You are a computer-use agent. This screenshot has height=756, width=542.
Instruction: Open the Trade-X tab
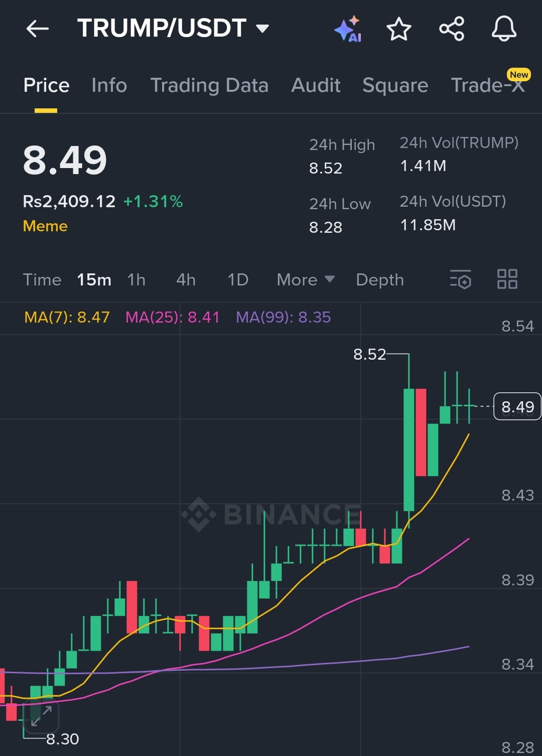(488, 84)
